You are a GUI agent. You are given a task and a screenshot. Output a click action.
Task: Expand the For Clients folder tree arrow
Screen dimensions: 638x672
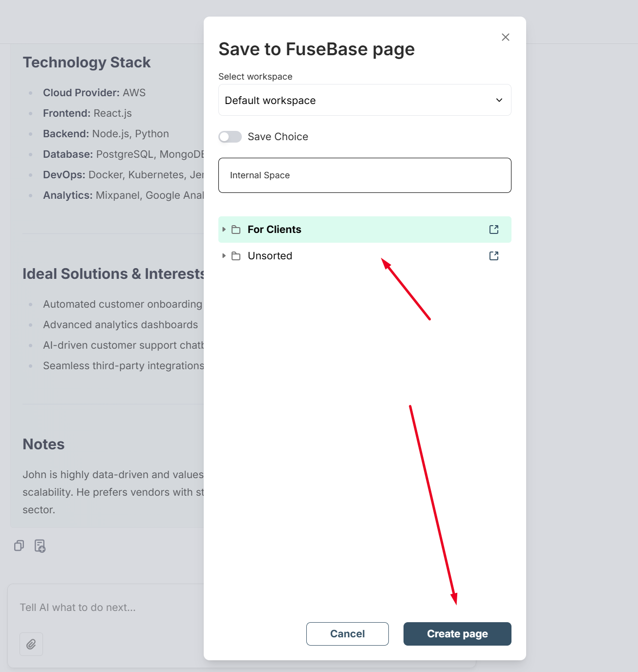click(224, 230)
